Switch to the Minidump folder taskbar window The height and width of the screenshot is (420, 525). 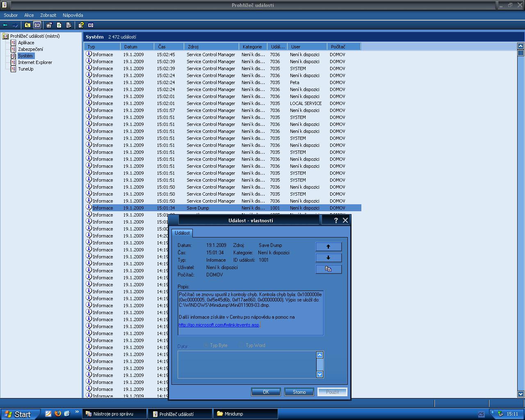246,414
